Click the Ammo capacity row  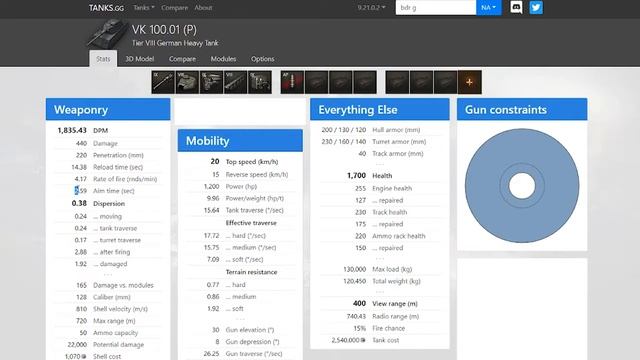point(108,333)
